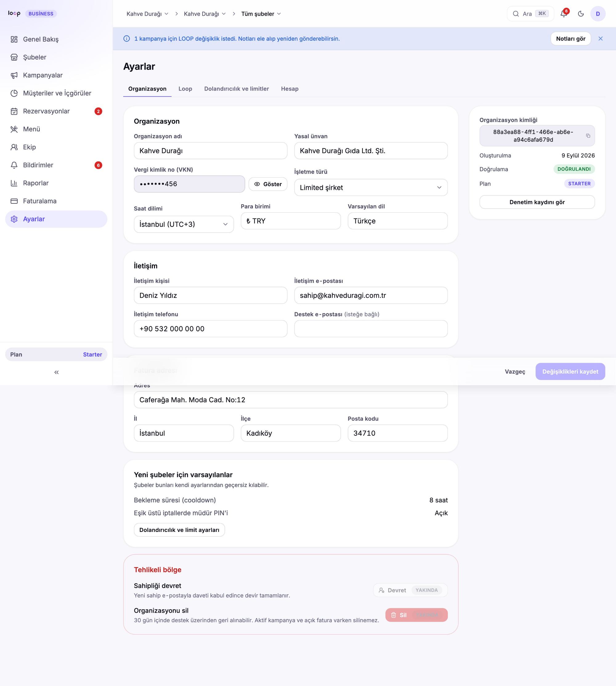
Task: Go to Faturalama
Action: pos(56,201)
